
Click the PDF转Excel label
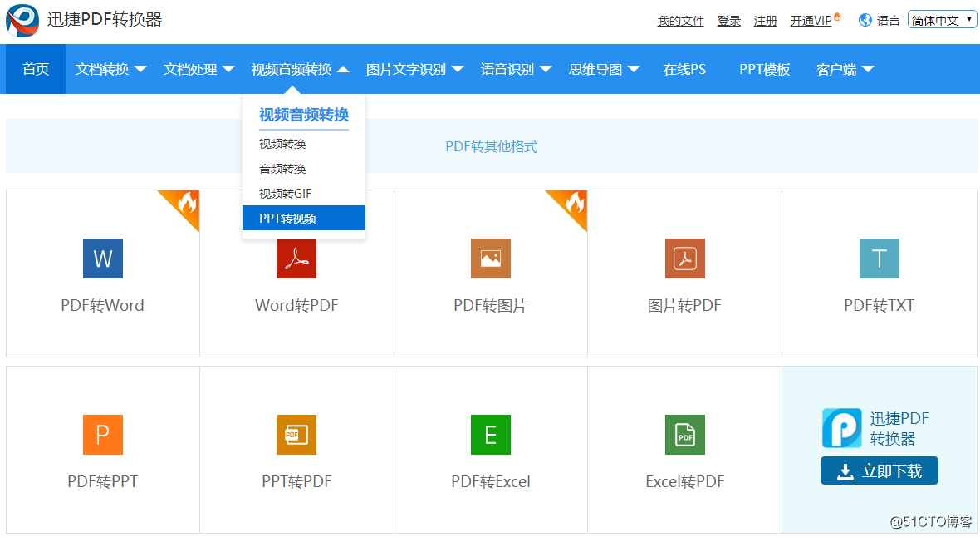(x=491, y=481)
